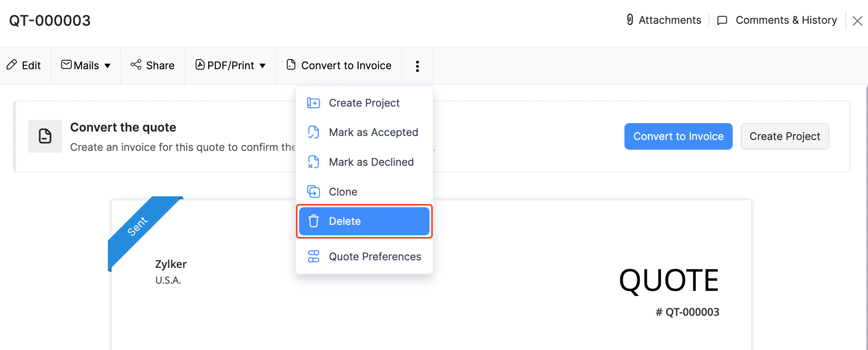Select Create Project from the dropdown menu
The height and width of the screenshot is (350, 868).
[x=364, y=103]
